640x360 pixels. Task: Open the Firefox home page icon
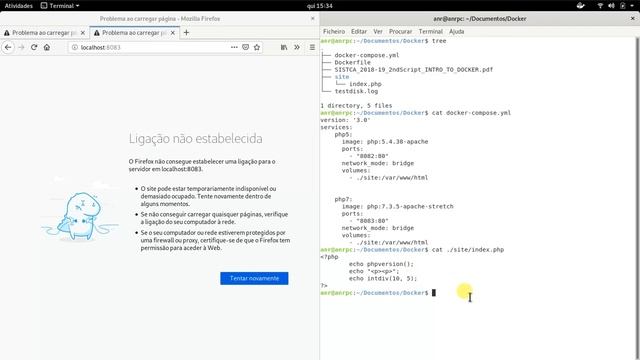[47, 47]
